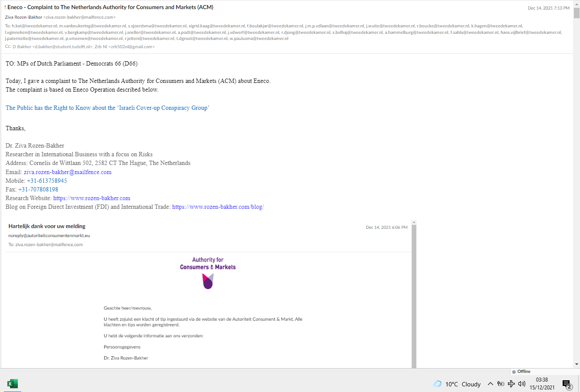Click Cc recipient d.bakher@student.tudelft.nl
Image resolution: width=580 pixels, height=392 pixels.
[x=62, y=47]
